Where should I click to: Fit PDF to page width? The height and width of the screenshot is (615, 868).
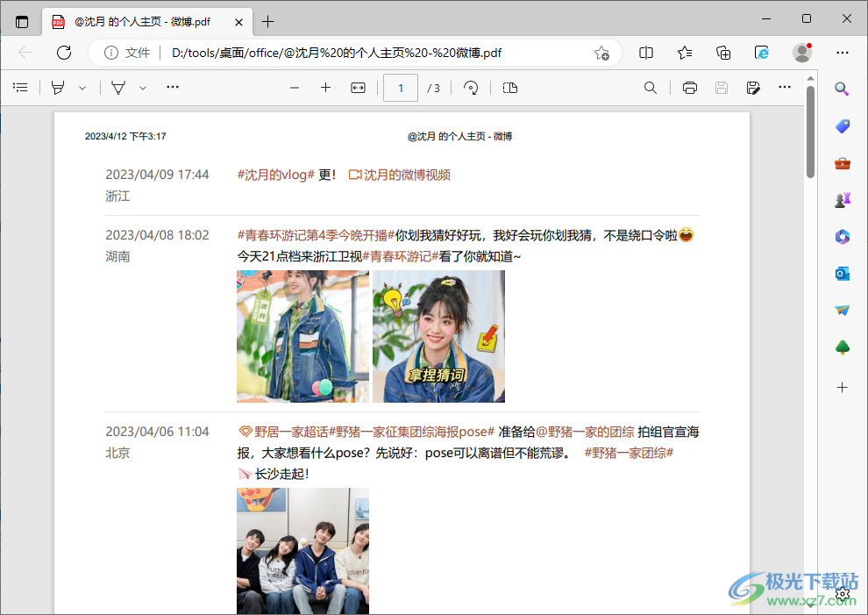(x=359, y=88)
